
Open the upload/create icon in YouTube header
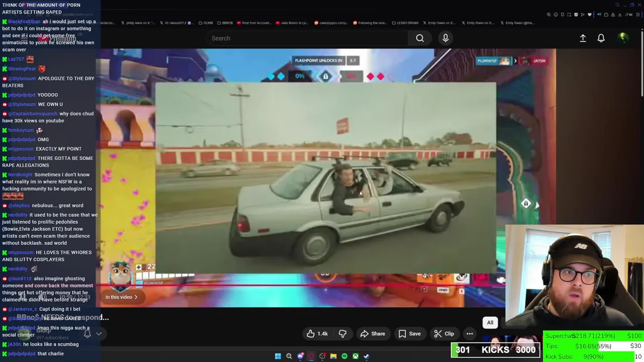tap(583, 38)
